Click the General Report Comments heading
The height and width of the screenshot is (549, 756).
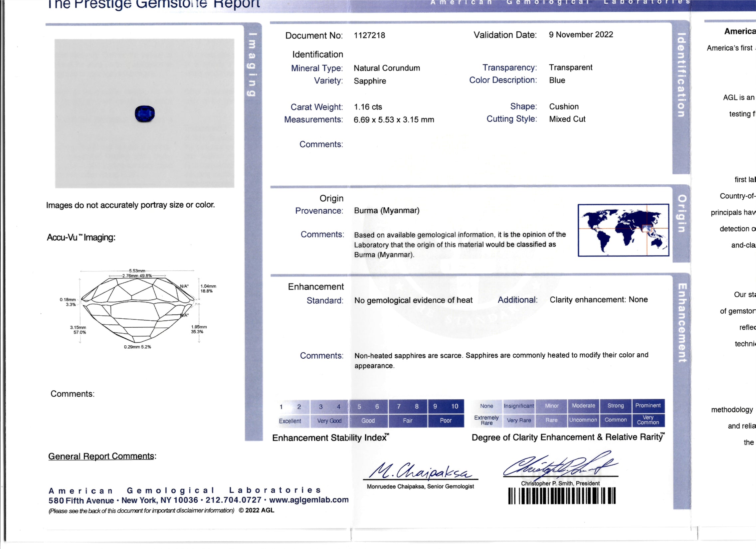[x=102, y=456]
